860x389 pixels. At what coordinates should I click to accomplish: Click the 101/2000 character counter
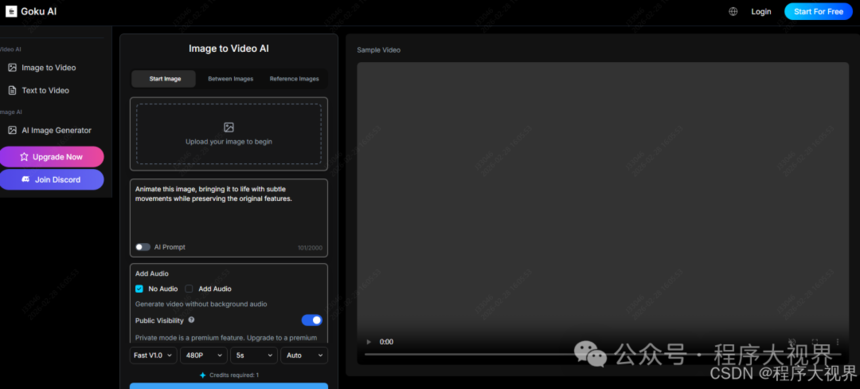click(310, 248)
